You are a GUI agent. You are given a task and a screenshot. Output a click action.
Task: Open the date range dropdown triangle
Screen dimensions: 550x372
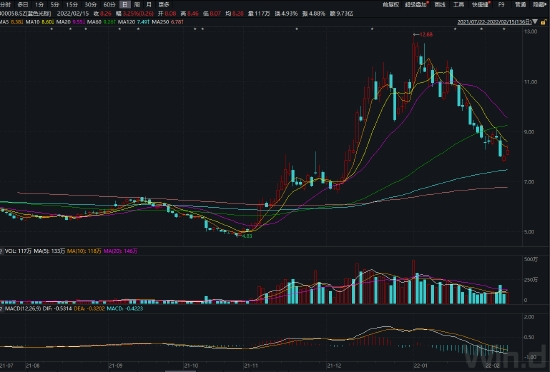coord(535,22)
